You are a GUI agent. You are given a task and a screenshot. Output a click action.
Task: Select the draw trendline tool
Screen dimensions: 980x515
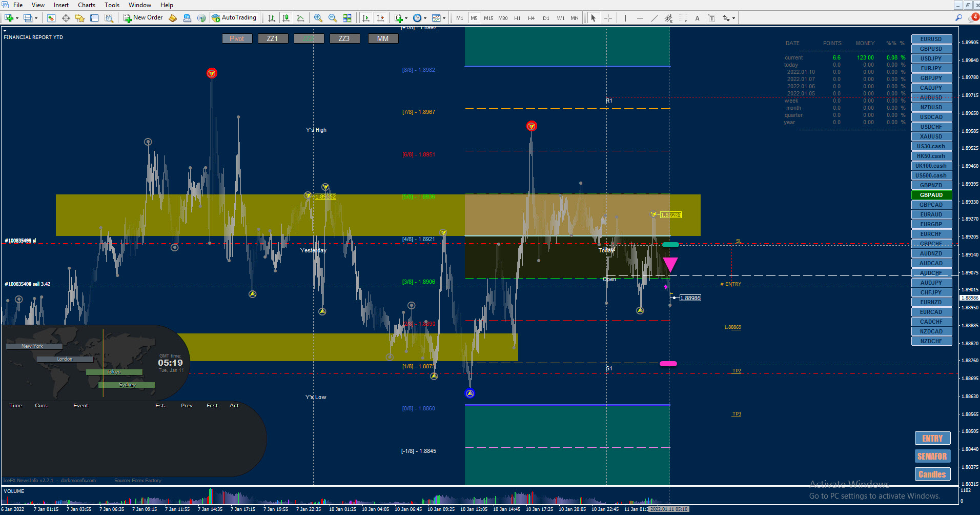point(654,18)
